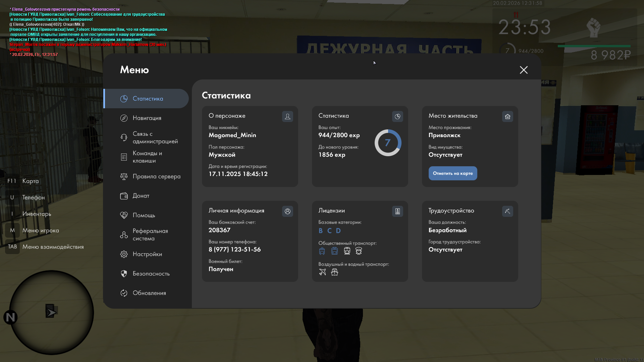Close the Меню window with the X

coord(524,70)
